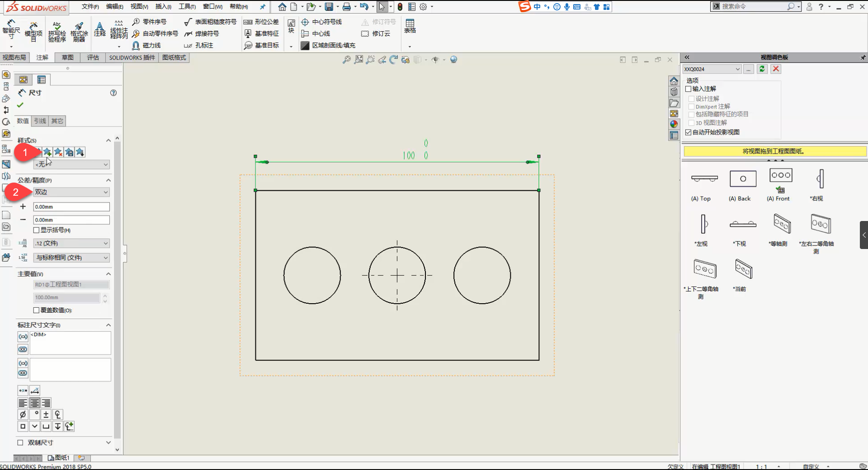Viewport: 868px width, 470px height.
Task: Toggle Design Annotations (设计注解) checkbox
Action: coord(691,99)
